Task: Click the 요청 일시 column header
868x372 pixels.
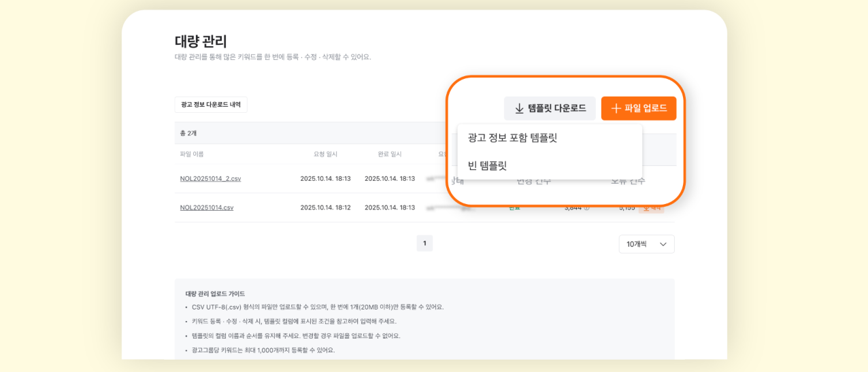Action: click(x=325, y=154)
